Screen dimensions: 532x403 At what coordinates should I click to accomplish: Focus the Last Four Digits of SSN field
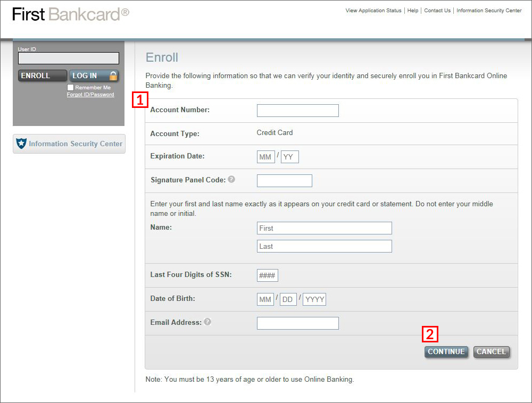point(268,275)
